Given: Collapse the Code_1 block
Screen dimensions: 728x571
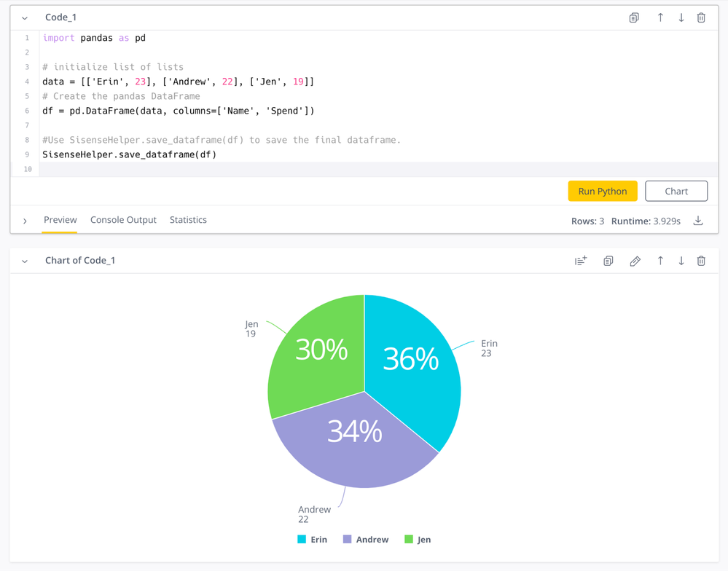Looking at the screenshot, I should pyautogui.click(x=25, y=17).
